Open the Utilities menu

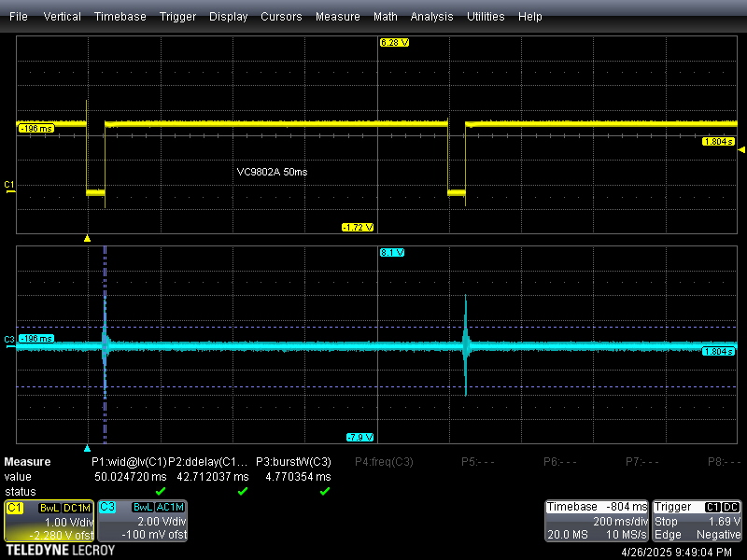pos(486,17)
